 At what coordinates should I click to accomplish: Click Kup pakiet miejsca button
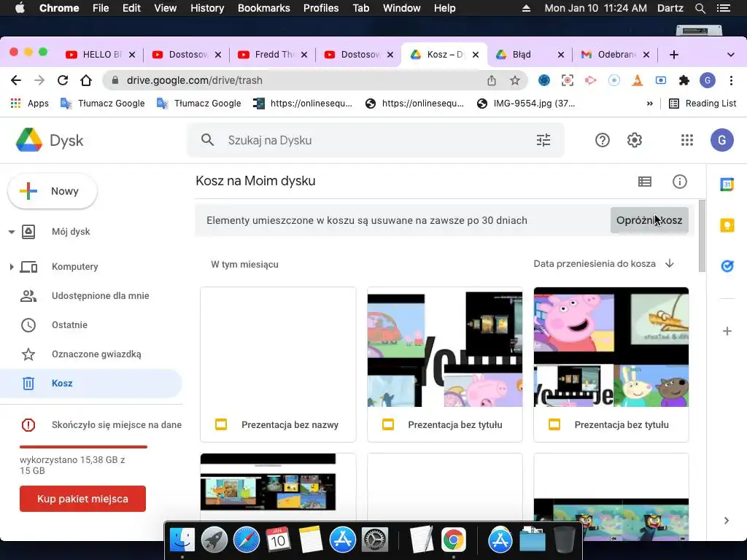[82, 499]
